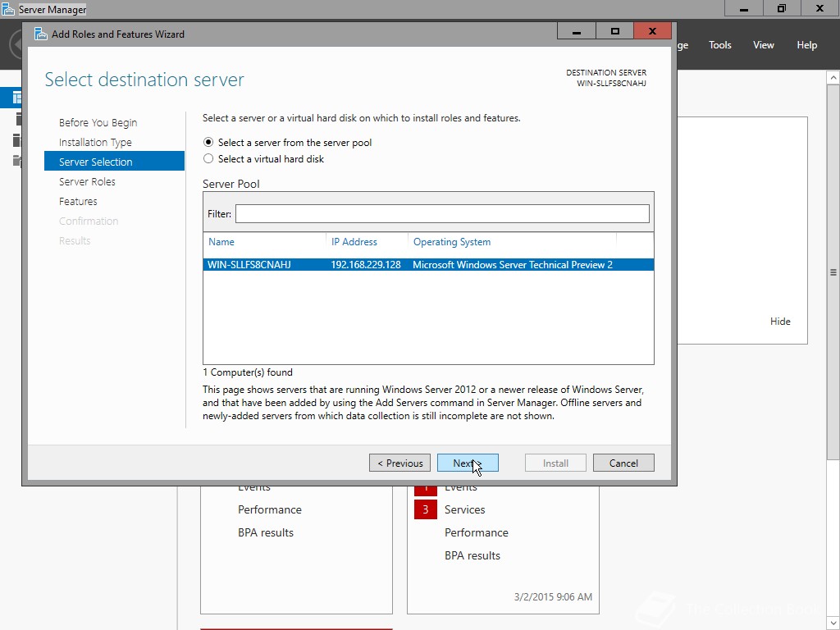Sort server pool by Operating System column
This screenshot has height=630, width=840.
pos(452,242)
